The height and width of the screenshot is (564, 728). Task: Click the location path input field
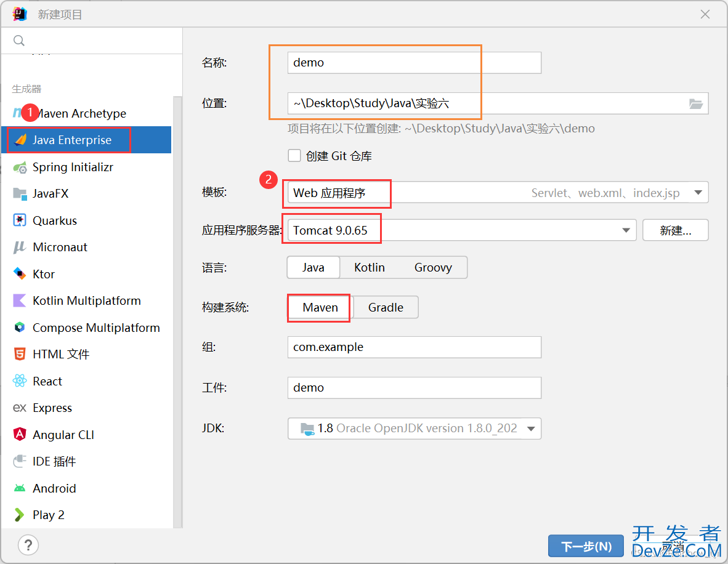(498, 103)
